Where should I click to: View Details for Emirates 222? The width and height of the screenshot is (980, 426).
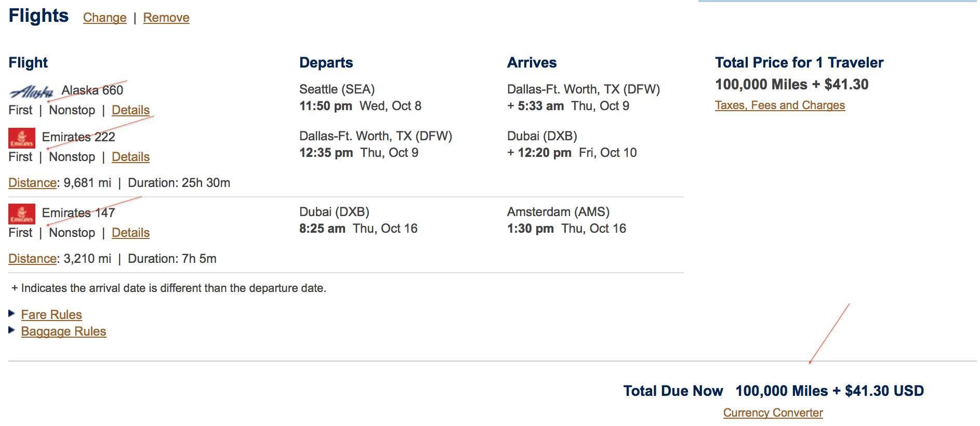click(x=130, y=157)
